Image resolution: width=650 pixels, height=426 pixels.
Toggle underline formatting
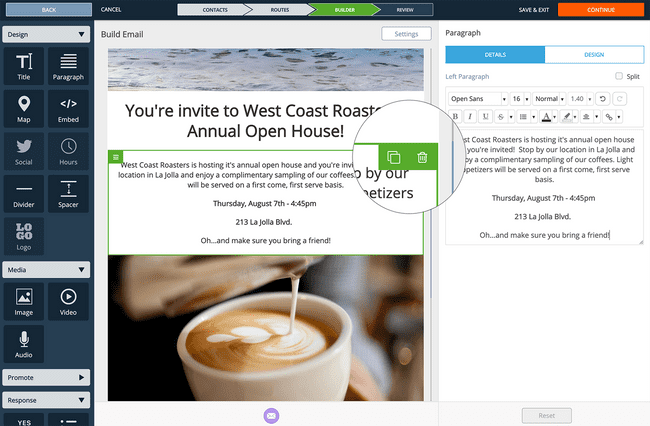[485, 117]
